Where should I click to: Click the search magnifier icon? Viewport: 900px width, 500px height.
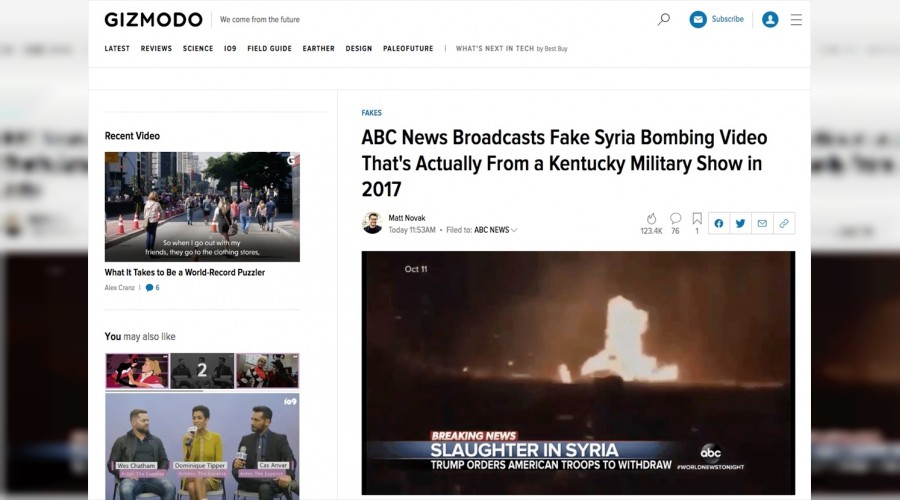pyautogui.click(x=664, y=20)
